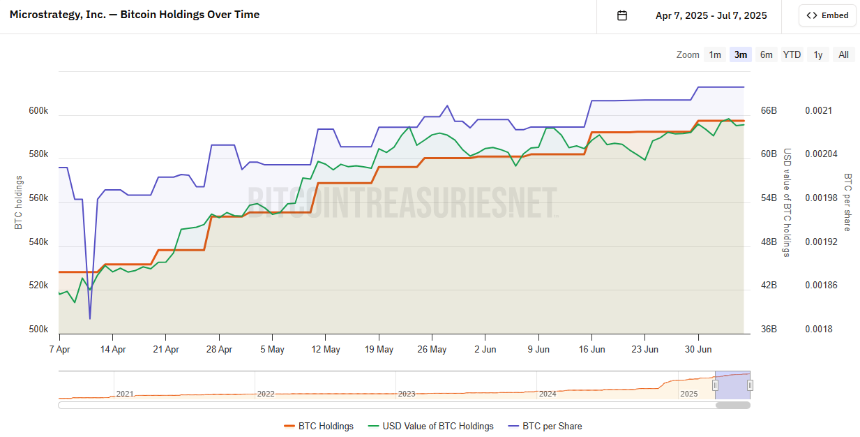This screenshot has height=437, width=860.
Task: Click the orange BTC Holdings legend marker
Action: (290, 426)
